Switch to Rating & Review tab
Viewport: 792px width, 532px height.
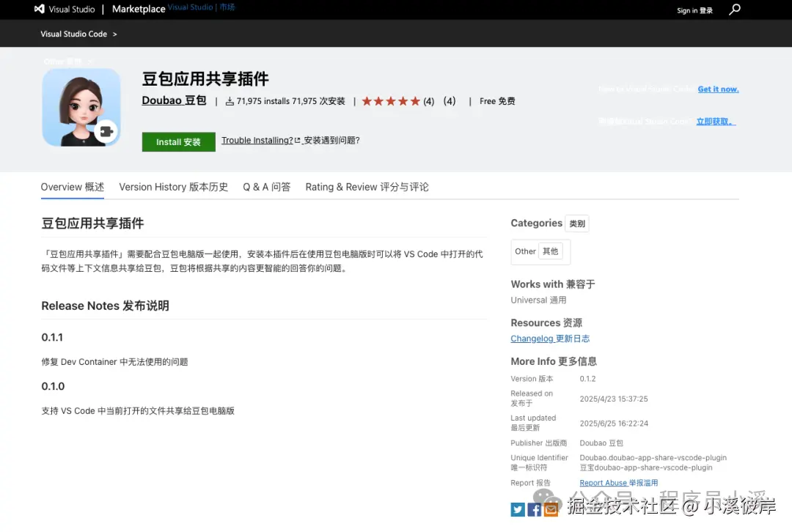[367, 187]
